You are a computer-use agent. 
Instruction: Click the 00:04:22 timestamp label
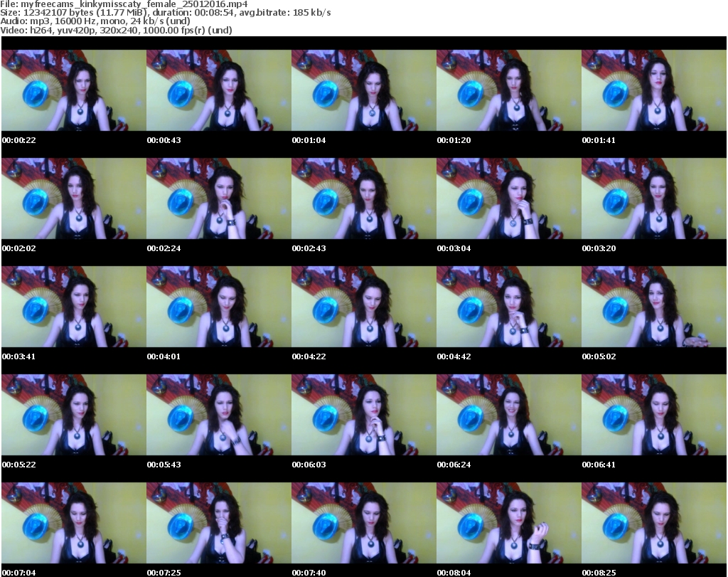click(309, 356)
